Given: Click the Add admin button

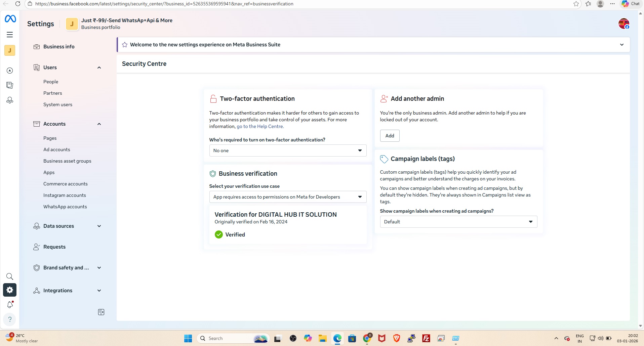Looking at the screenshot, I should [390, 136].
